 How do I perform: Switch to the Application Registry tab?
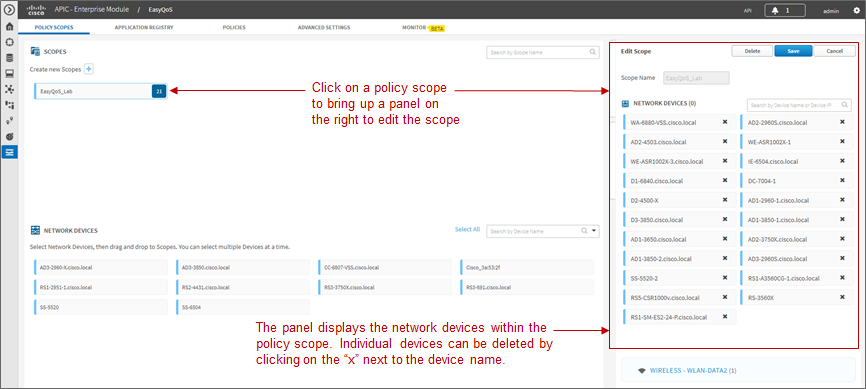(144, 27)
